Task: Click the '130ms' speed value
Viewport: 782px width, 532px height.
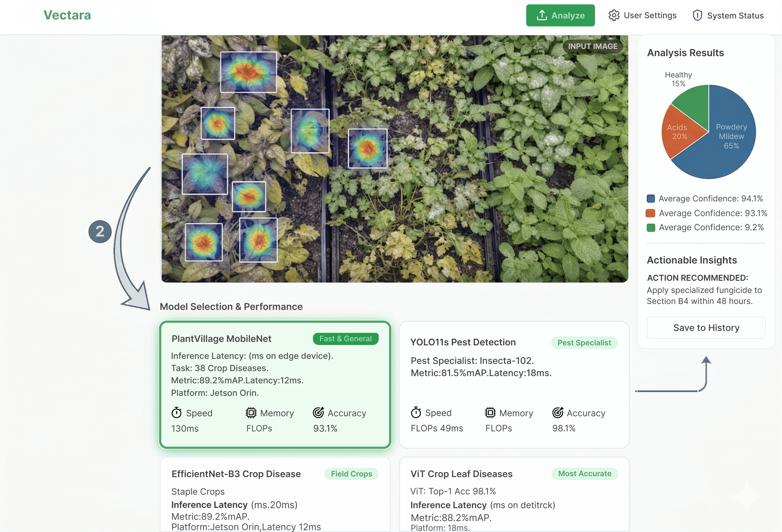Action: tap(185, 428)
